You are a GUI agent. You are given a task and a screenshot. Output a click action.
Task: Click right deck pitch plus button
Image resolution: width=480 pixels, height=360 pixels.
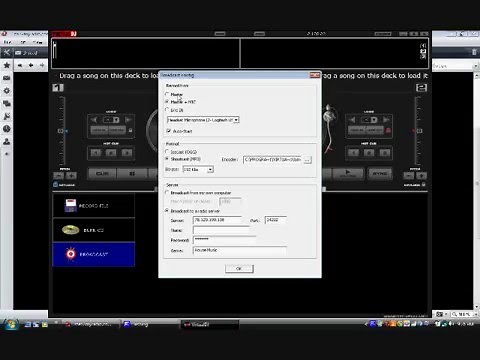click(422, 175)
